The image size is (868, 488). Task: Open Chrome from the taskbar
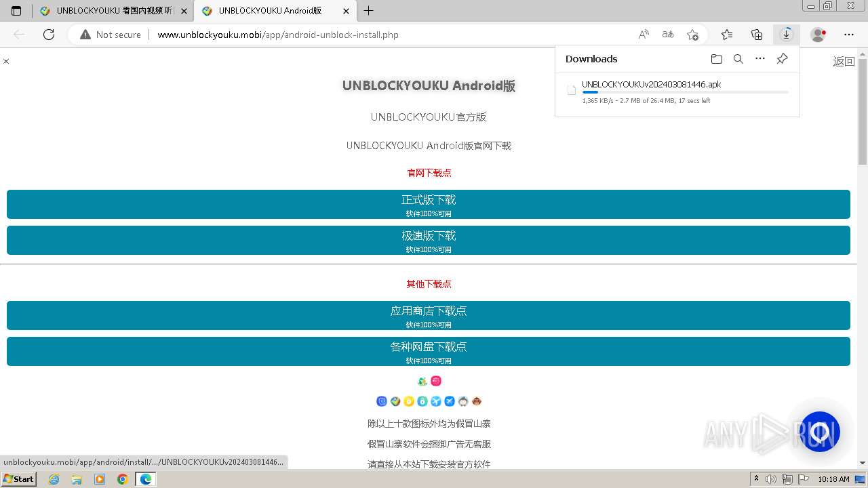click(123, 479)
